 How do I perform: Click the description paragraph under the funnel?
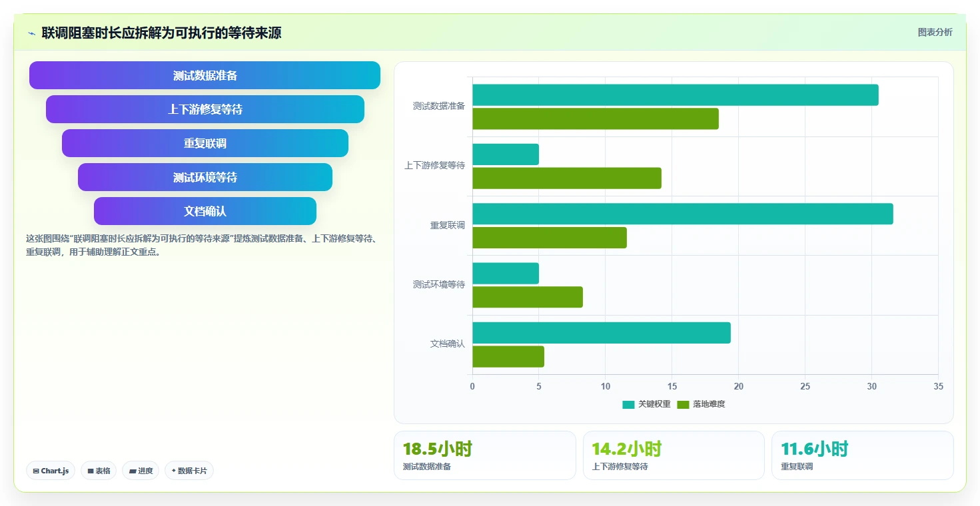[x=203, y=245]
